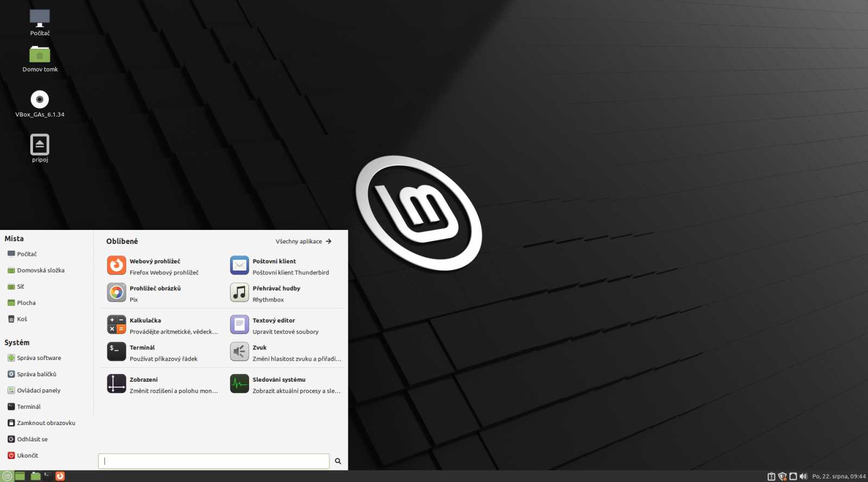
Task: Open Terminál in favorites list
Action: click(x=163, y=352)
